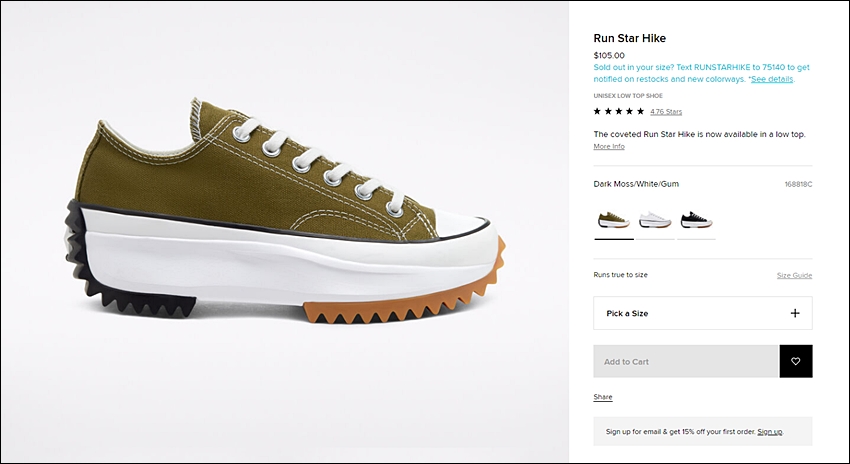Click the Share link
The image size is (850, 464).
tap(603, 397)
